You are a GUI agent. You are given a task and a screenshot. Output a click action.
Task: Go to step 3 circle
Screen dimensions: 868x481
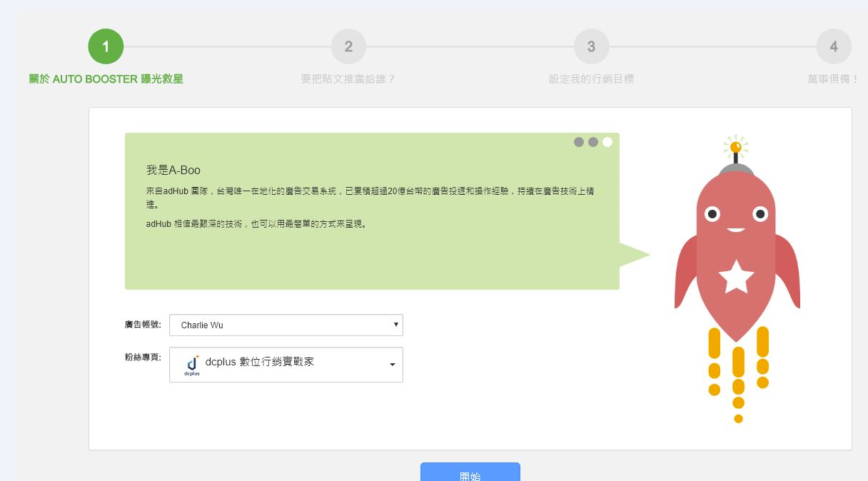pos(591,46)
